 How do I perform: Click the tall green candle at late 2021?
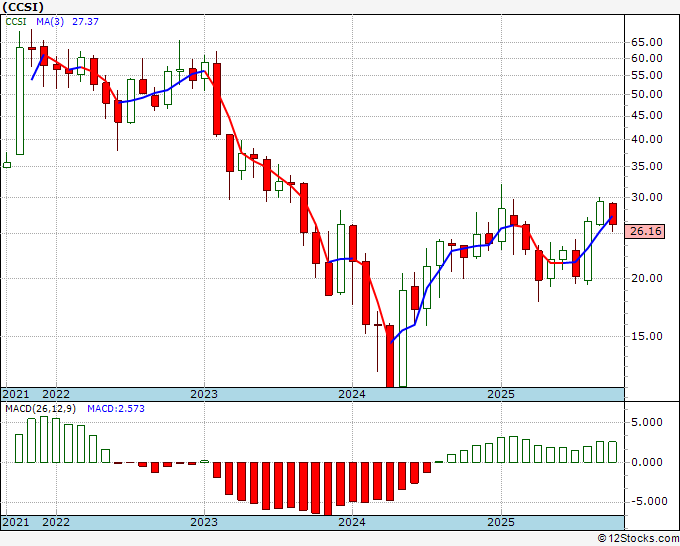coord(20,101)
